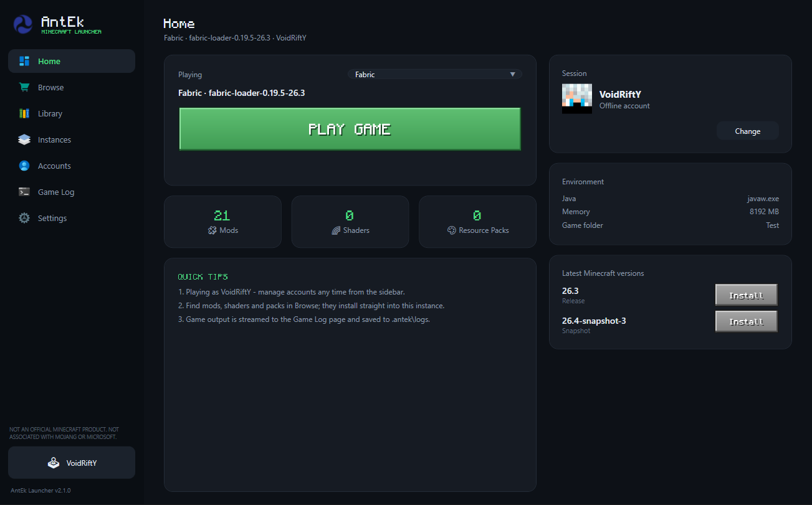Screen dimensions: 812x505
Task: Click the Change account button
Action: 748,131
